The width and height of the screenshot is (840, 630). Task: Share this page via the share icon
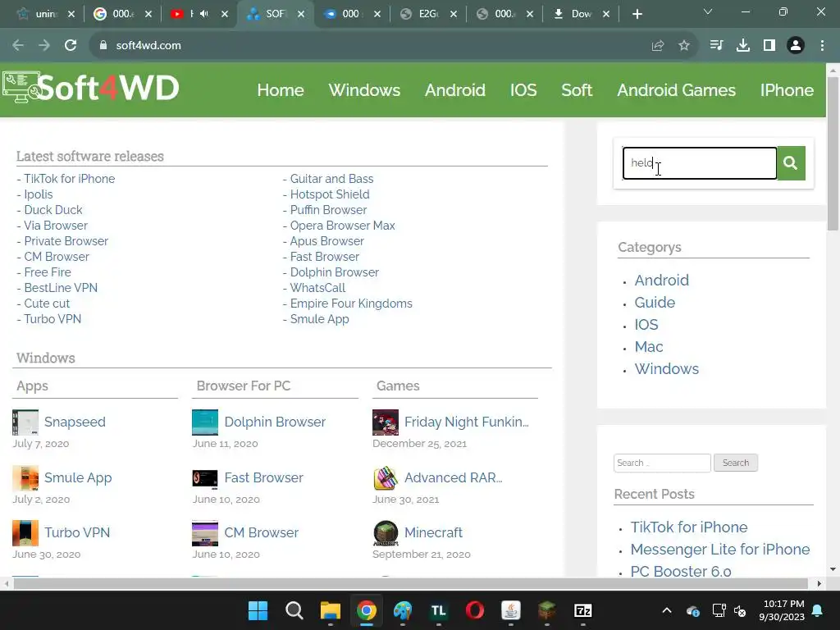(x=658, y=46)
